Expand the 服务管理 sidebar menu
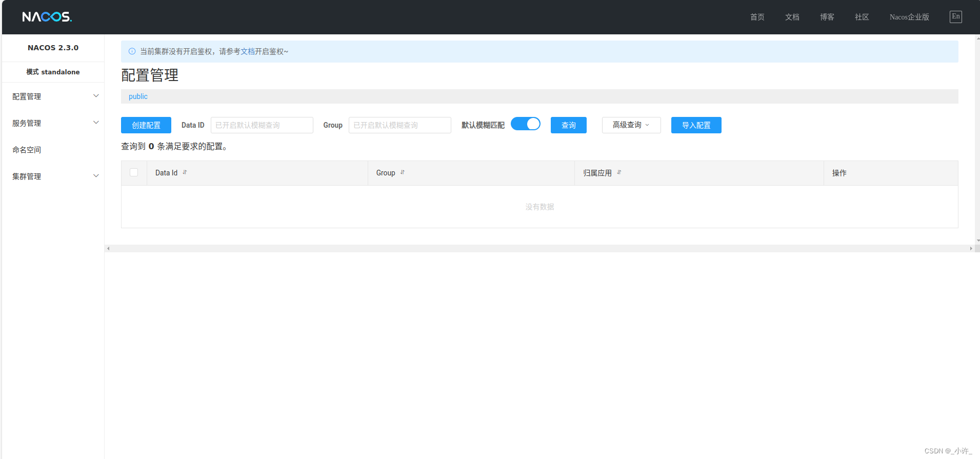980x459 pixels. [53, 123]
